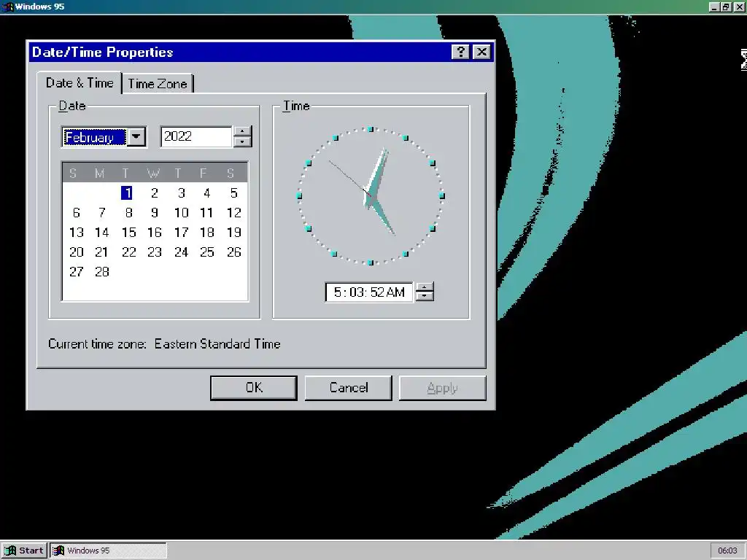The width and height of the screenshot is (747, 560).
Task: Expand the month dropdown showing February
Action: 136,137
